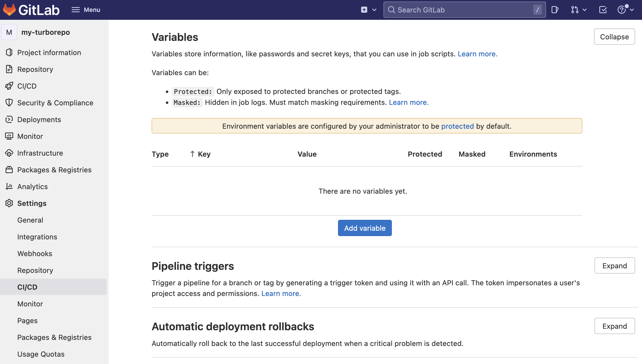Open the Analytics chart icon in sidebar

(9, 187)
